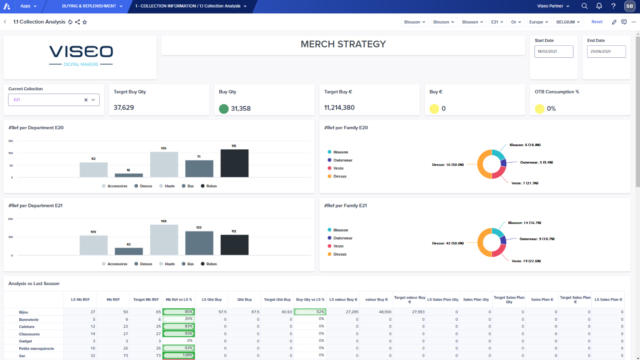This screenshot has width=640, height=360.
Task: Open the Collection Information page tab
Action: [x=191, y=6]
